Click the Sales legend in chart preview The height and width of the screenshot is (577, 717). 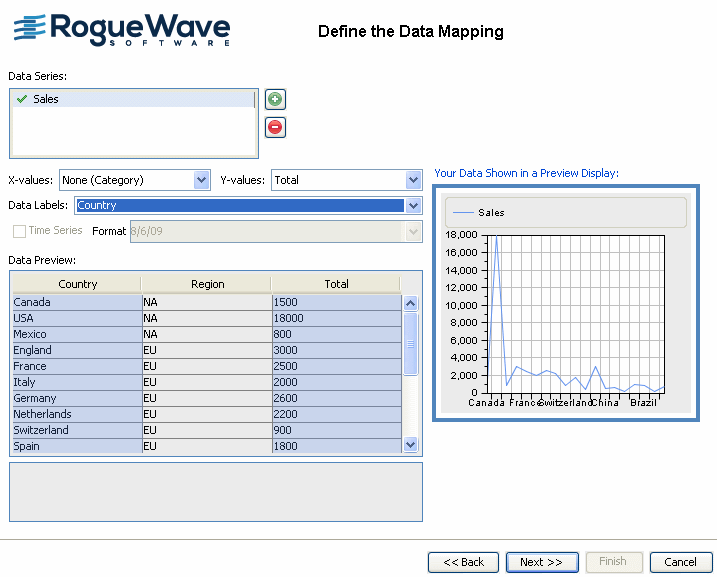tap(491, 213)
